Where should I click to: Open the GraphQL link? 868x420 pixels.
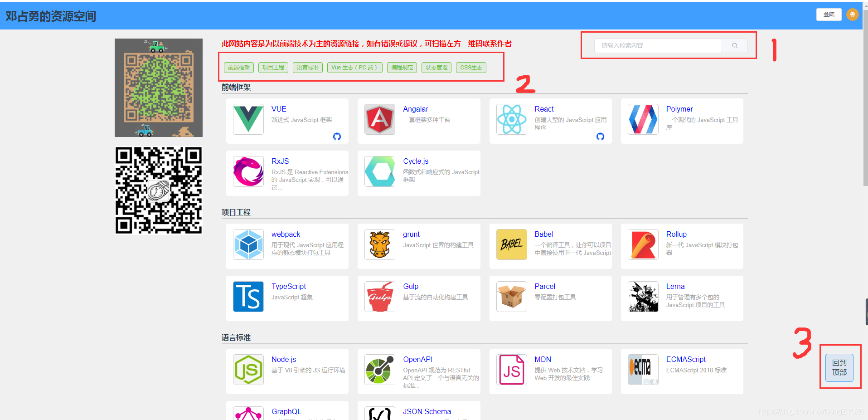coord(286,411)
